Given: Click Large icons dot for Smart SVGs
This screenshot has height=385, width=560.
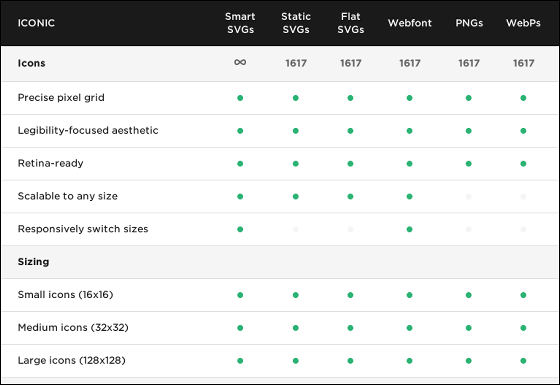Looking at the screenshot, I should pos(240,361).
